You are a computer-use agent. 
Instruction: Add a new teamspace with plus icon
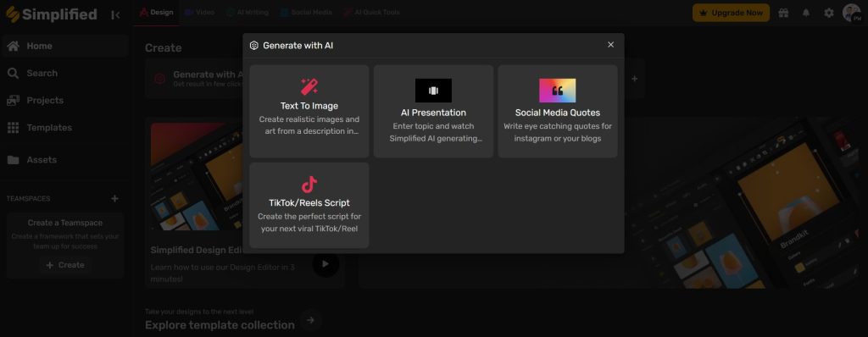tap(114, 198)
